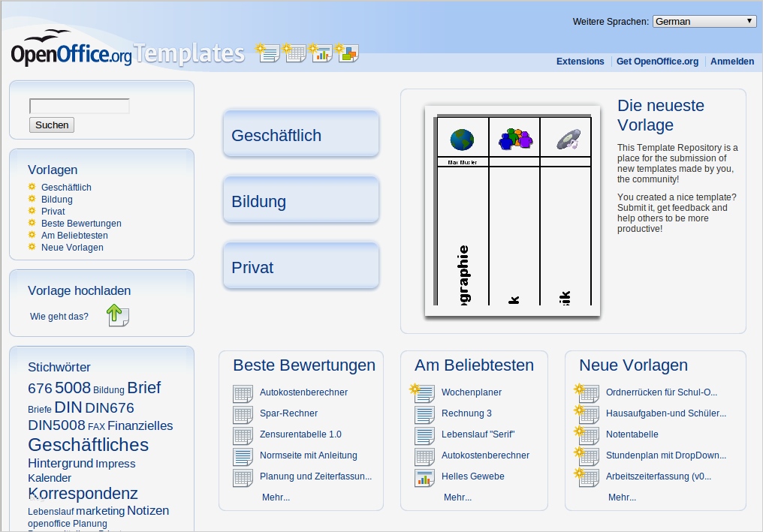Click inside the search input field

click(x=79, y=106)
